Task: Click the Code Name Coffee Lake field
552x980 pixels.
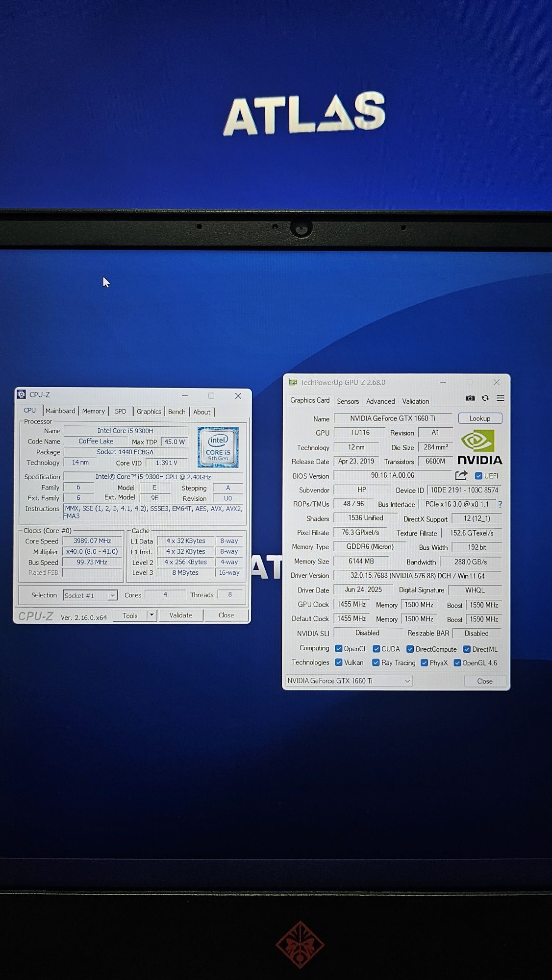Action: coord(96,441)
